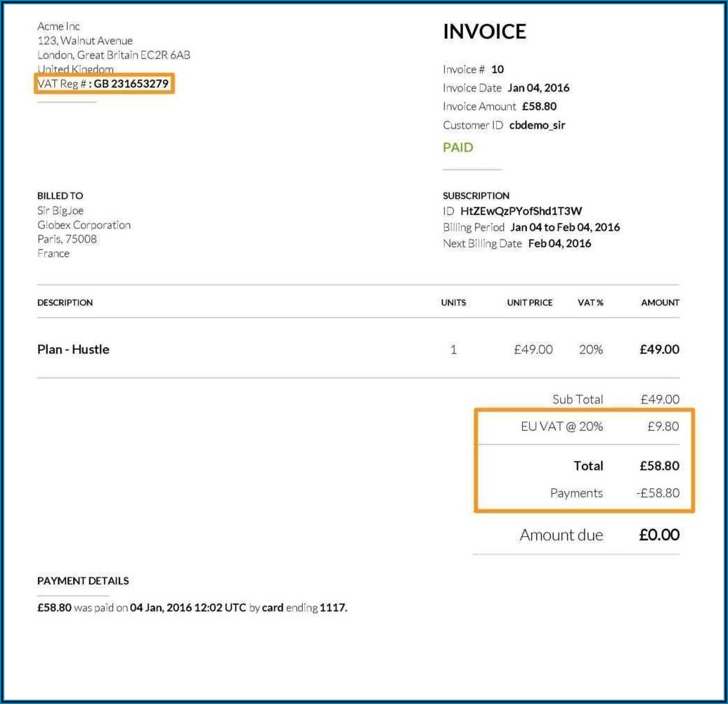The width and height of the screenshot is (728, 704).
Task: Click the PAYMENT DETAILS heading
Action: pyautogui.click(x=83, y=581)
